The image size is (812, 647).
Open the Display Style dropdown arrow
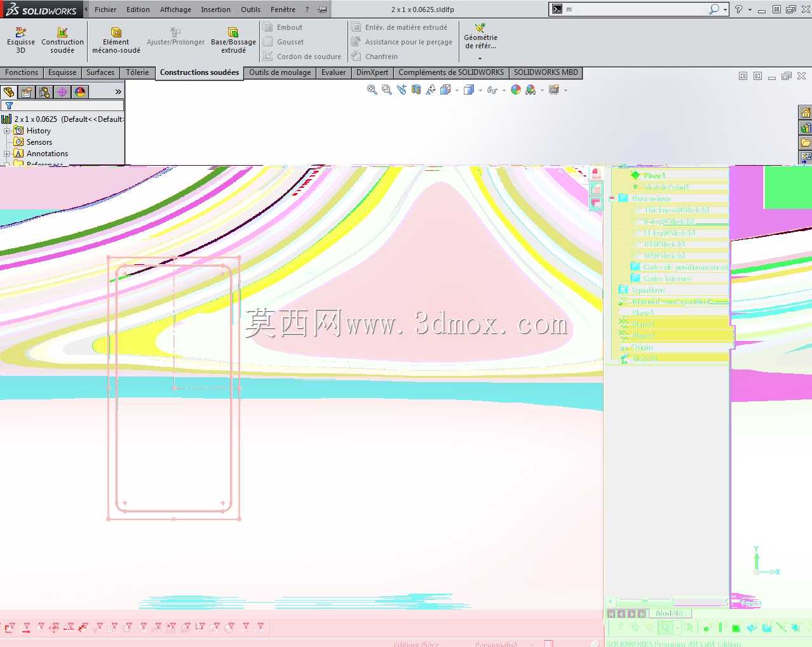pos(480,90)
